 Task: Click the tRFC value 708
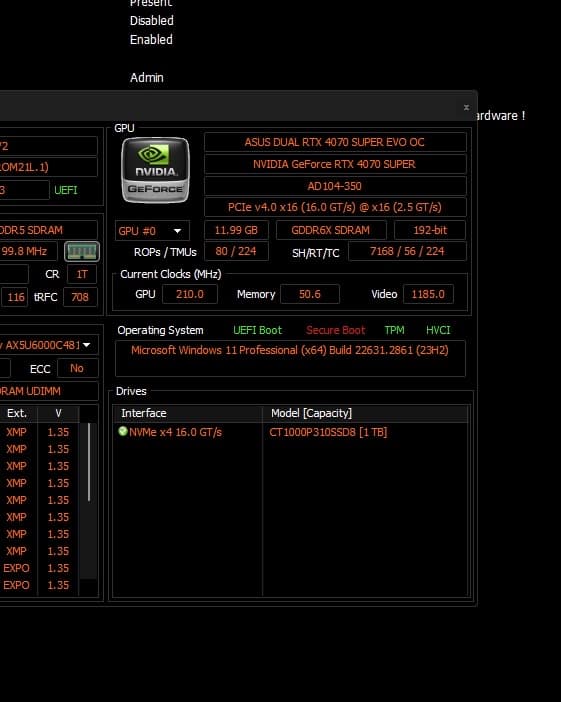click(x=80, y=297)
